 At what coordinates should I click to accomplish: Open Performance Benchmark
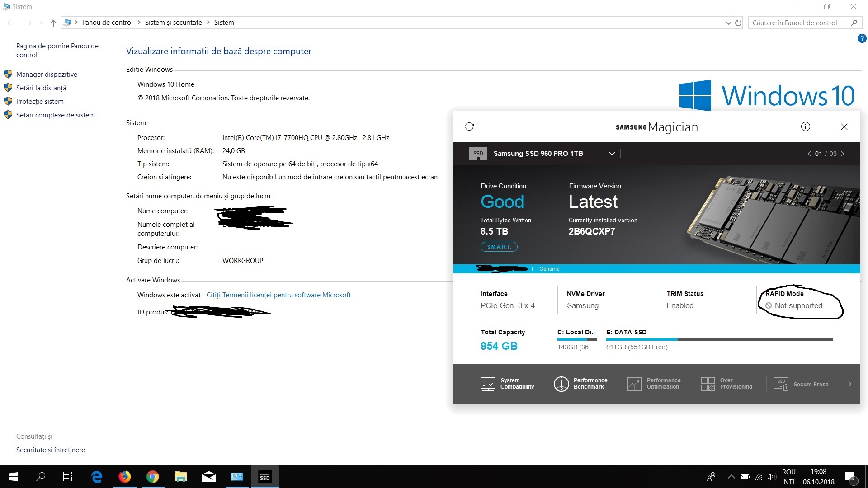580,384
